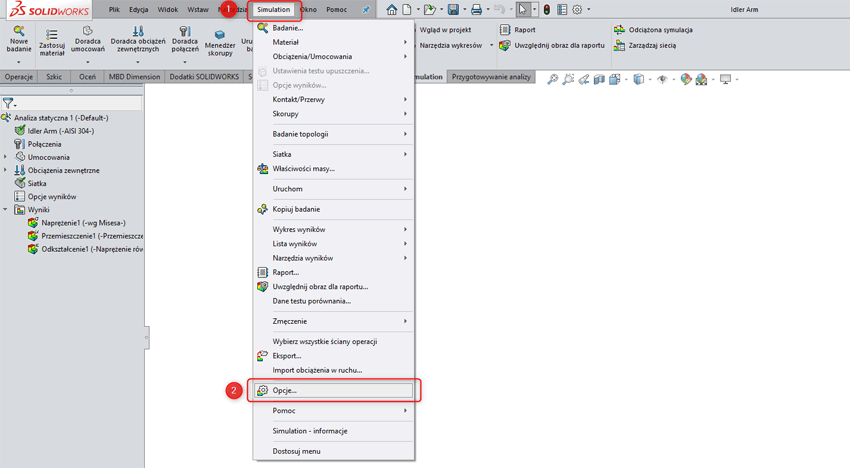
Task: Click the Raport ribbon button
Action: 518,30
